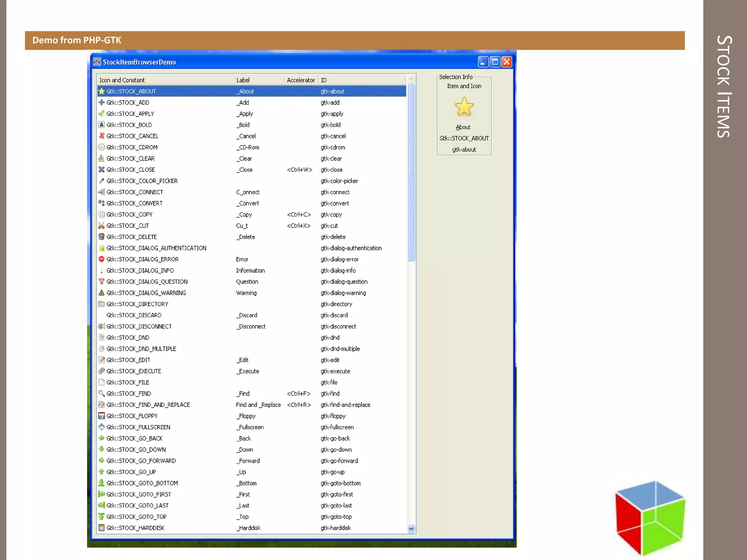Click the disc icon for STOCK_CDROM
Image resolution: width=747 pixels, height=560 pixels.
(x=101, y=147)
